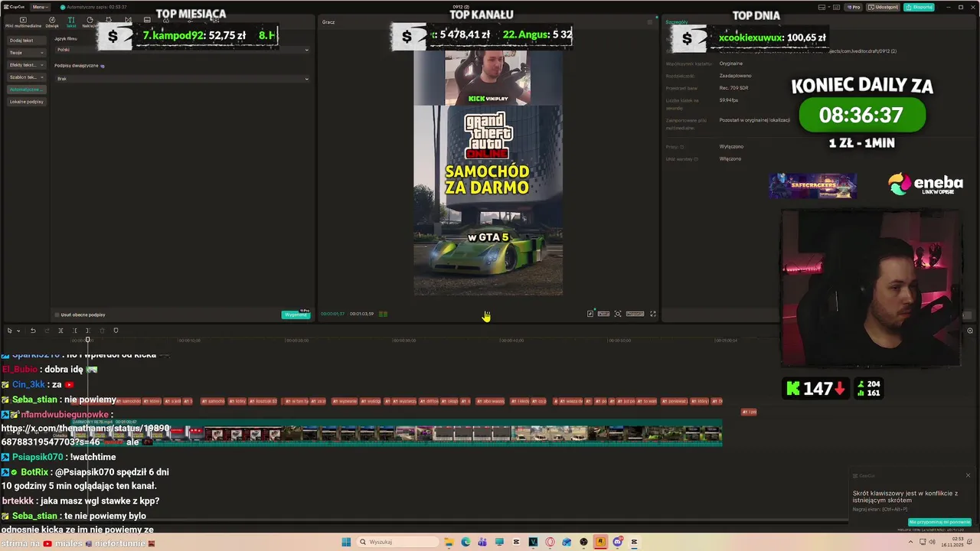
Task: Click the trim left bracket icon
Action: (x=74, y=331)
